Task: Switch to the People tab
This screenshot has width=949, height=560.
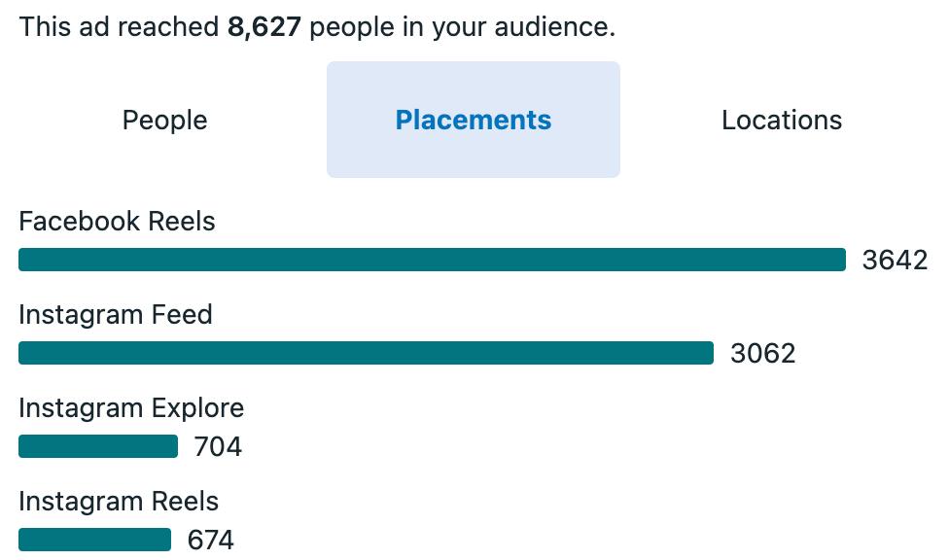Action: point(164,120)
